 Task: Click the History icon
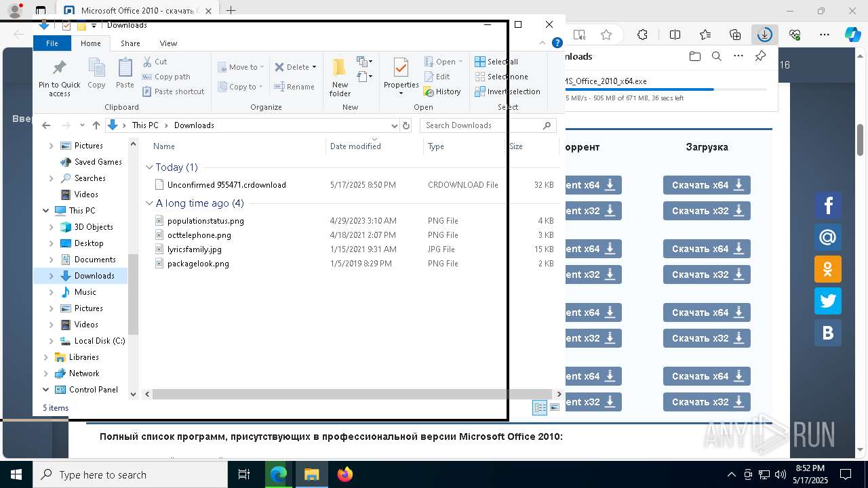[x=429, y=91]
